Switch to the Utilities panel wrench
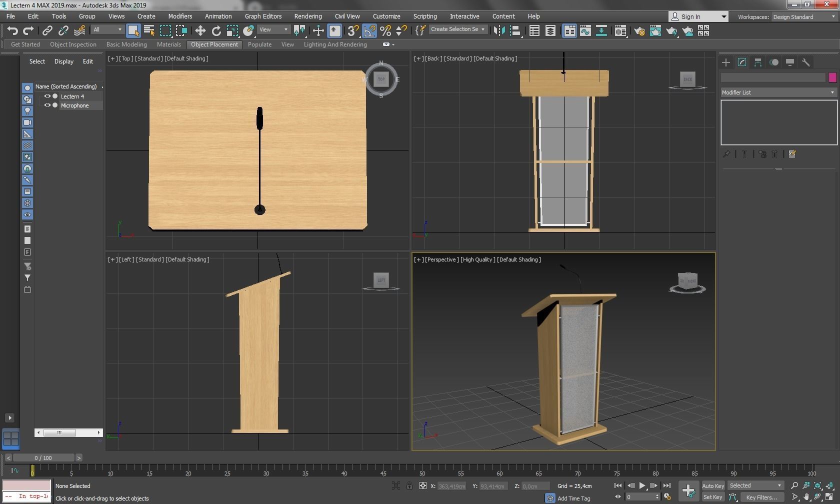 (x=806, y=62)
